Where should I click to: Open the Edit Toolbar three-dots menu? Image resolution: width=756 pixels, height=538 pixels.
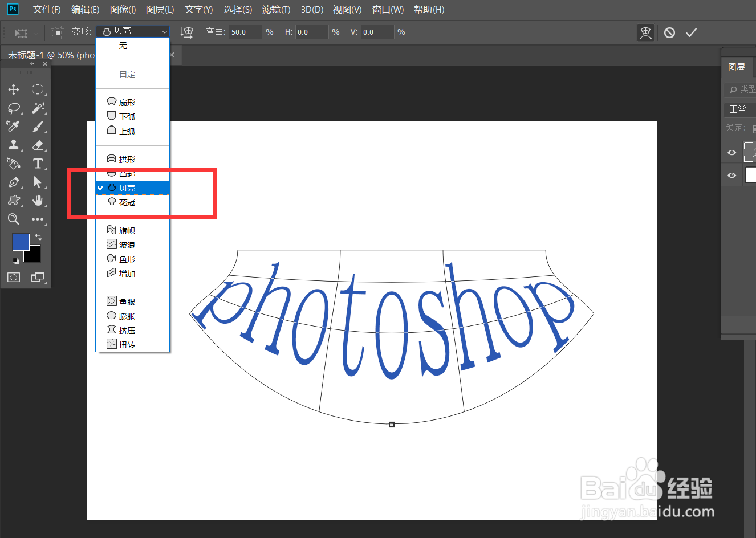(38, 219)
